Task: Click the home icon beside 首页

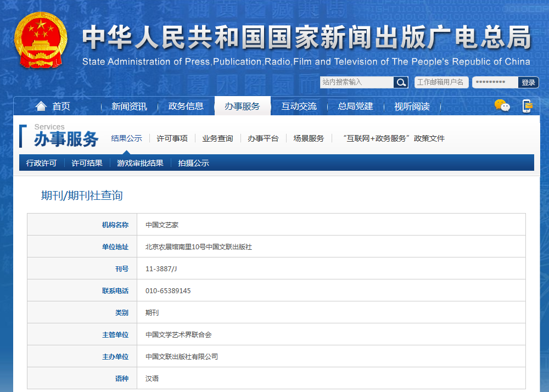Action: pos(41,106)
